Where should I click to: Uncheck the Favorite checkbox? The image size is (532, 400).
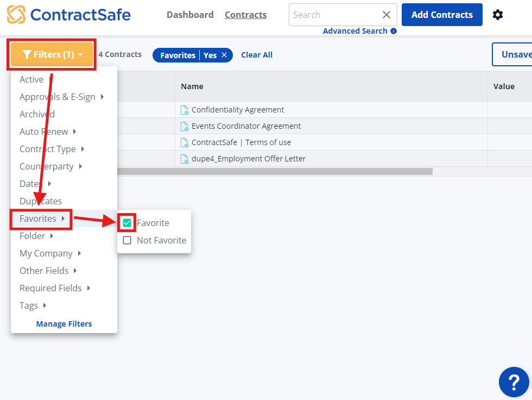[x=127, y=223]
